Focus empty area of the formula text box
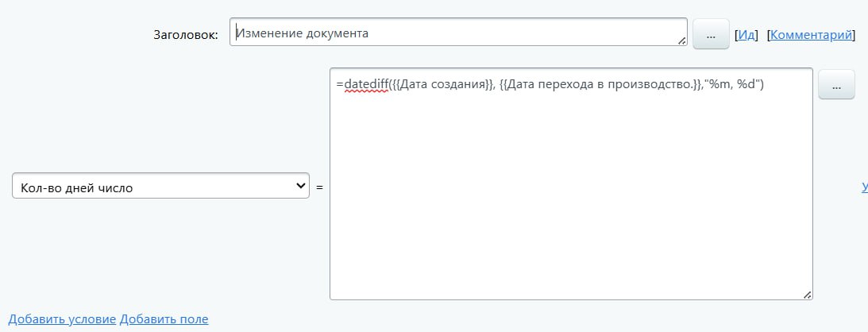 pos(570,199)
